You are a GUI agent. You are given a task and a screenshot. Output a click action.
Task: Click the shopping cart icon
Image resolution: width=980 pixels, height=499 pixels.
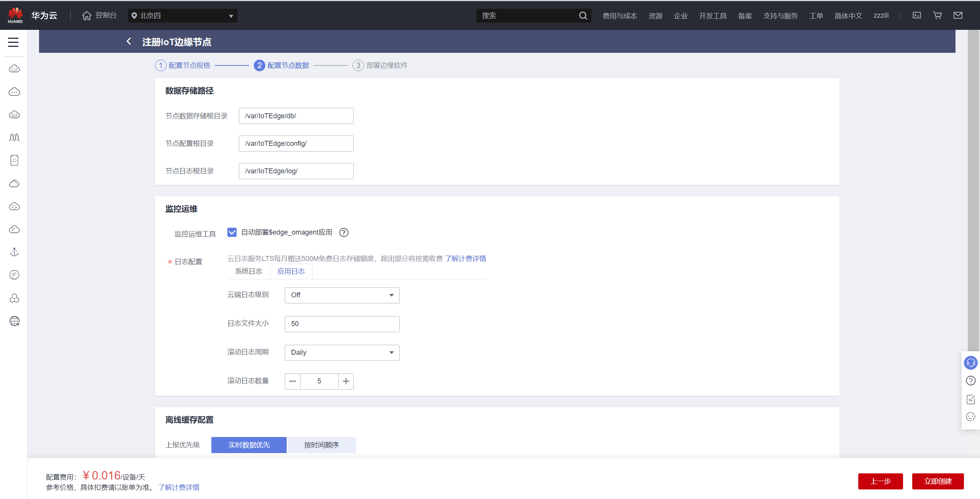click(938, 15)
